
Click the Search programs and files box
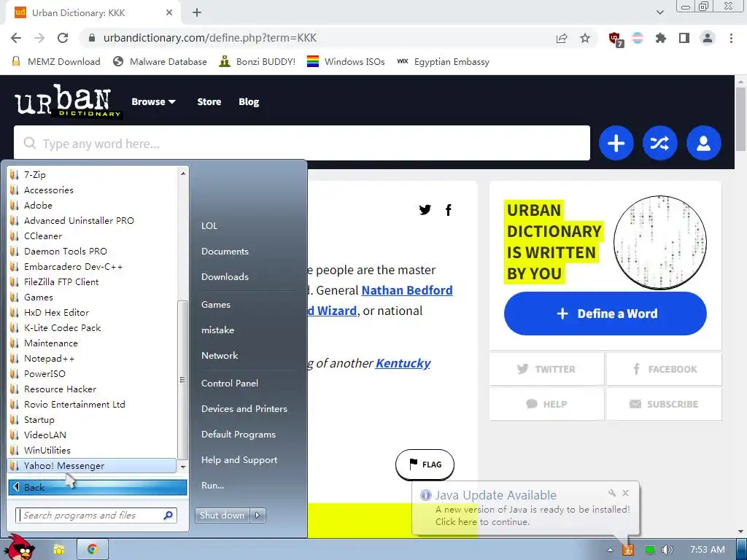pyautogui.click(x=96, y=516)
